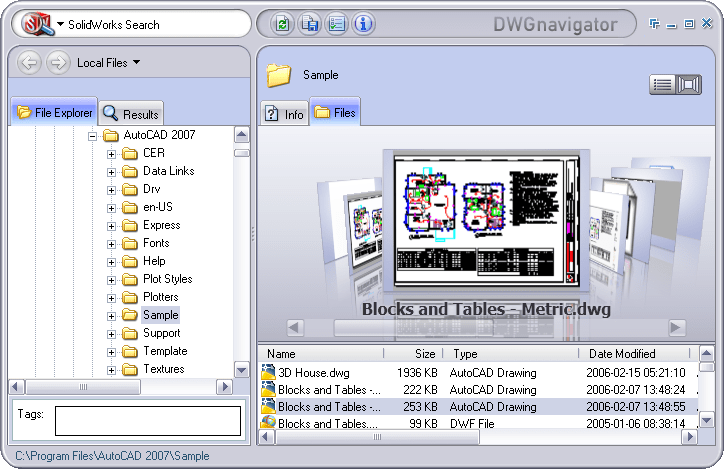The image size is (724, 469).
Task: Select the 99 KB Blocks and Tables DWF file
Action: pyautogui.click(x=479, y=423)
